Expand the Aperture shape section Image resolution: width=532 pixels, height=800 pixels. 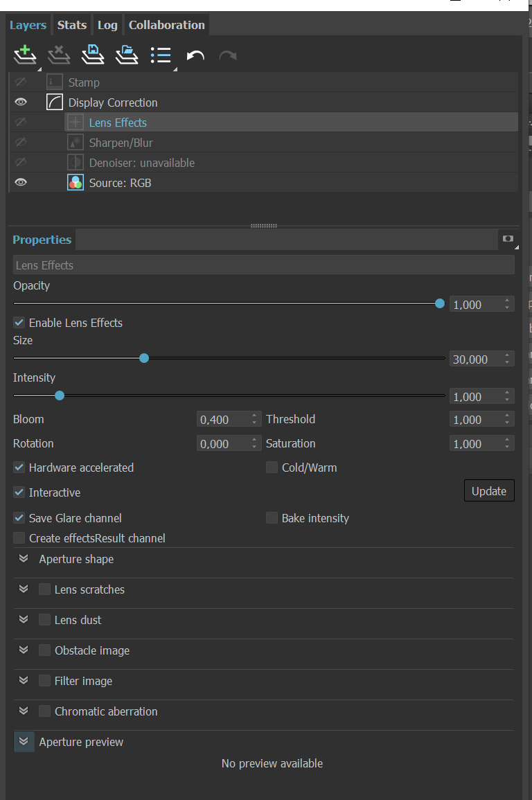(x=24, y=559)
